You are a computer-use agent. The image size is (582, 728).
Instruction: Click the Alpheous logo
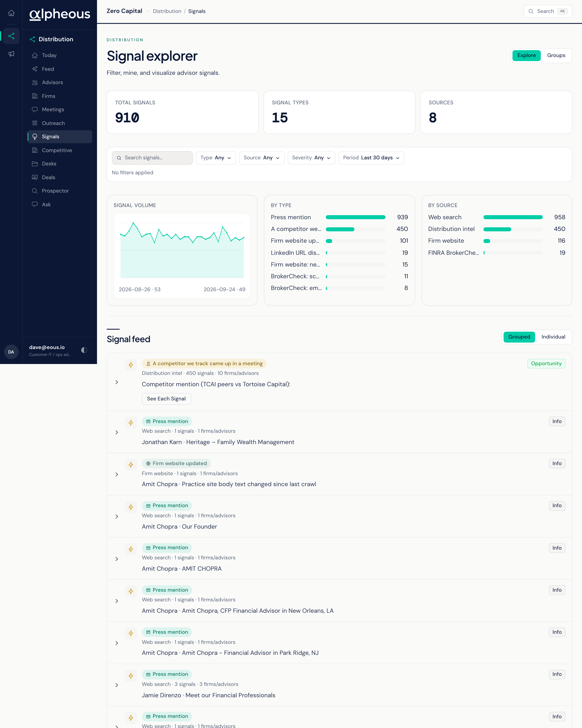pos(60,14)
